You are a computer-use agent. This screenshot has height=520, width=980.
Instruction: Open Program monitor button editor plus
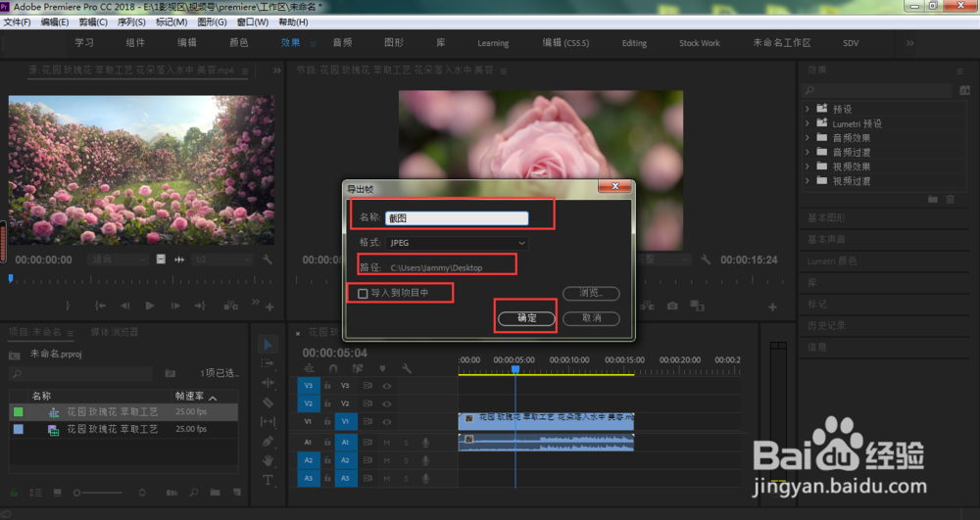coord(772,307)
